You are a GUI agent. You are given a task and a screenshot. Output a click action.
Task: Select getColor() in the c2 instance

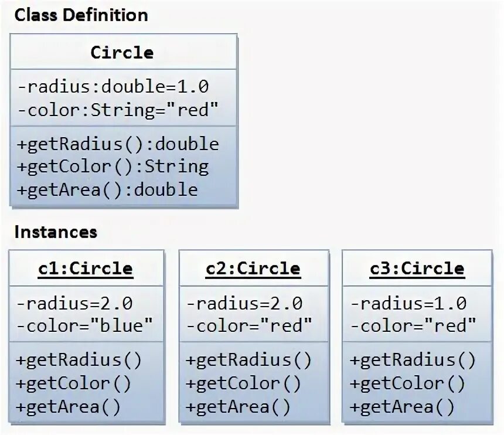click(243, 383)
